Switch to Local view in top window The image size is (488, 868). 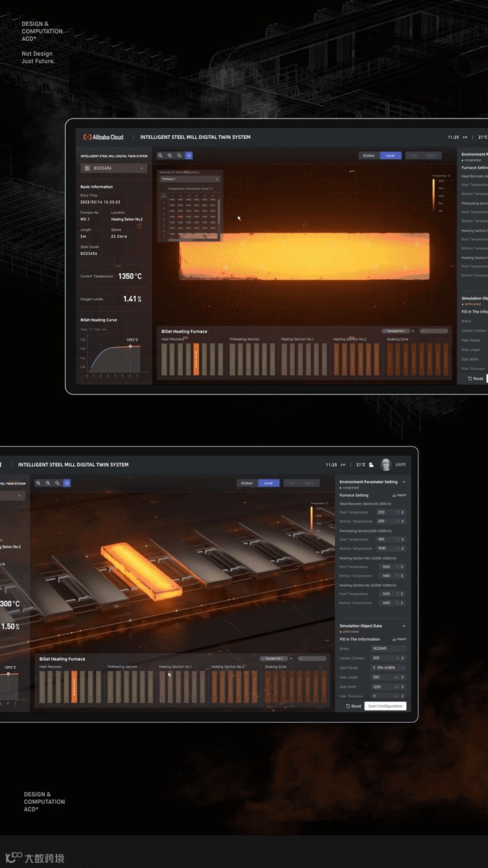(390, 156)
